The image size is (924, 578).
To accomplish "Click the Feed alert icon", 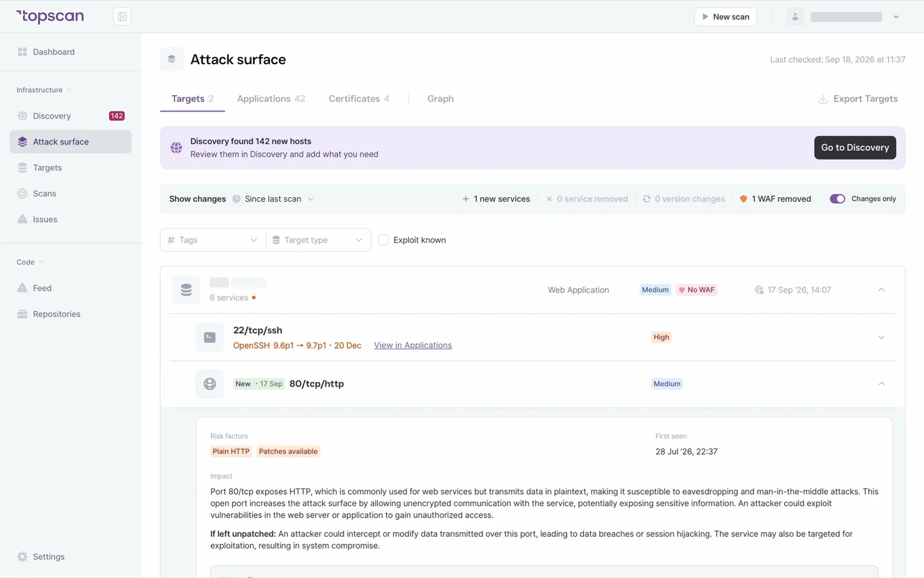I will [x=22, y=288].
